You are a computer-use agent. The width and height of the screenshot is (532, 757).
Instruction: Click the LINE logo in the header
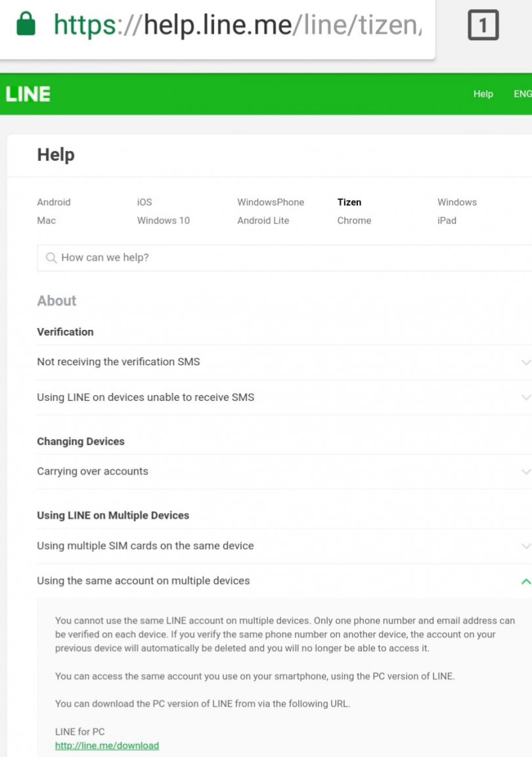[x=28, y=94]
